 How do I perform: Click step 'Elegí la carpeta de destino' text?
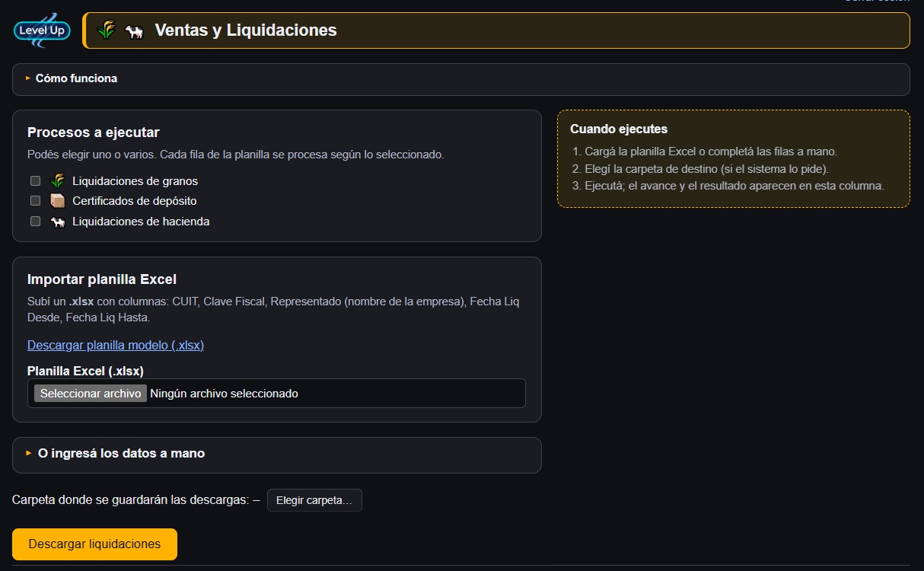tap(706, 169)
